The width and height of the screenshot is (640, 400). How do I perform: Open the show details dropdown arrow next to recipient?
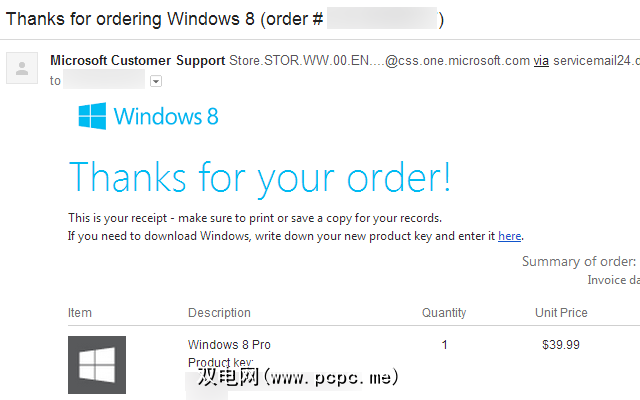coord(156,81)
